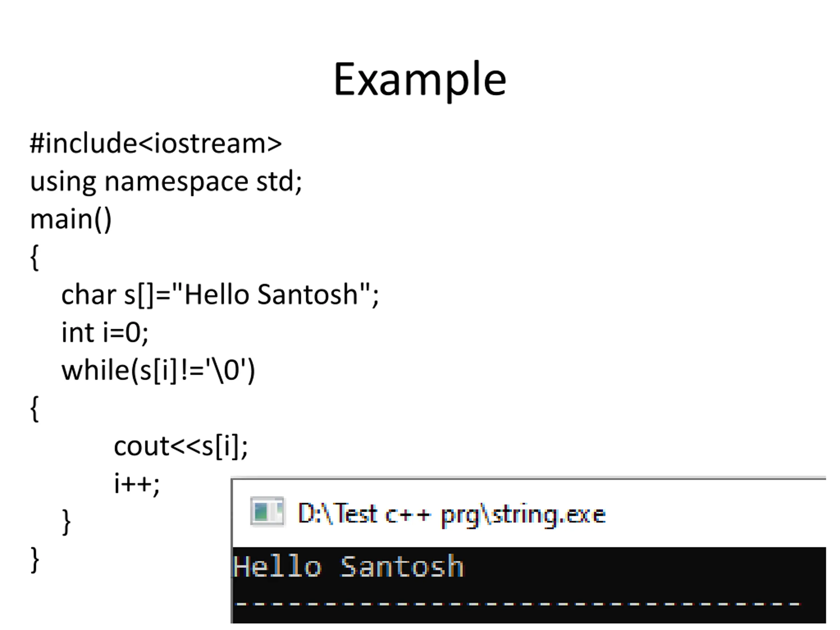Click the char s[]="Hello Santosh"; line

pyautogui.click(x=220, y=295)
